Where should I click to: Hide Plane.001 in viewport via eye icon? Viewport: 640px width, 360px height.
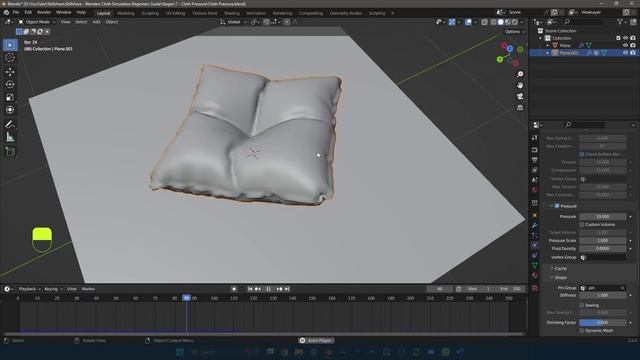pos(625,53)
